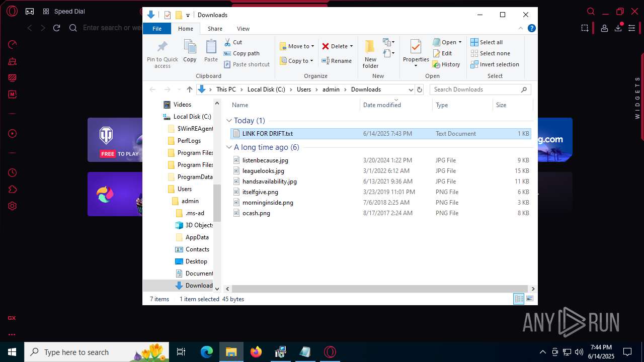Viewport: 644px width, 362px height.
Task: Minimize the ribbon chevron
Action: [521, 29]
